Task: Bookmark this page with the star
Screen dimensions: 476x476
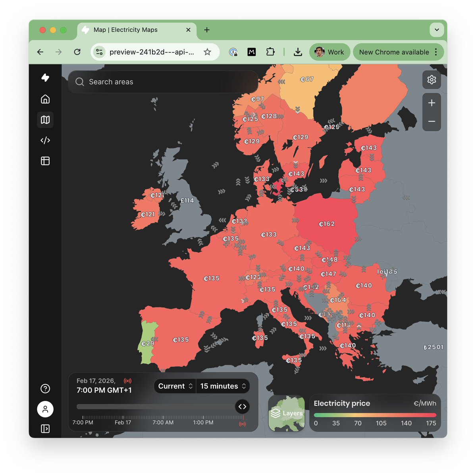Action: (207, 52)
